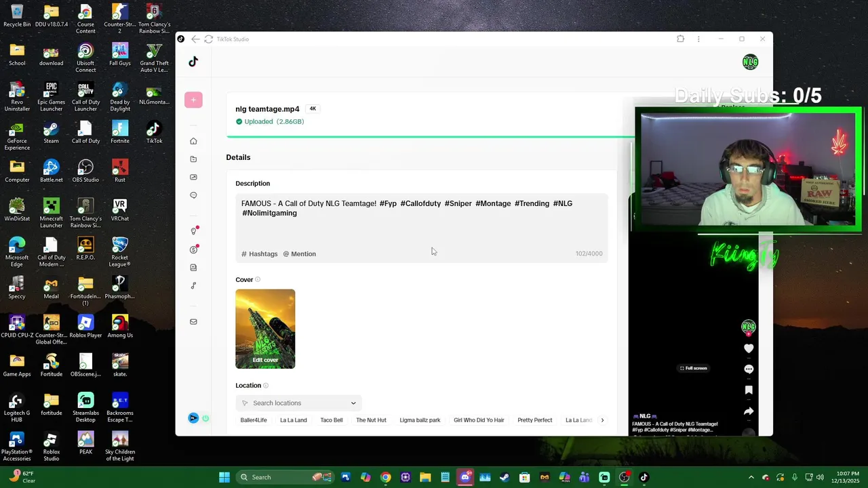
Task: Click the Mention button in description
Action: point(300,254)
